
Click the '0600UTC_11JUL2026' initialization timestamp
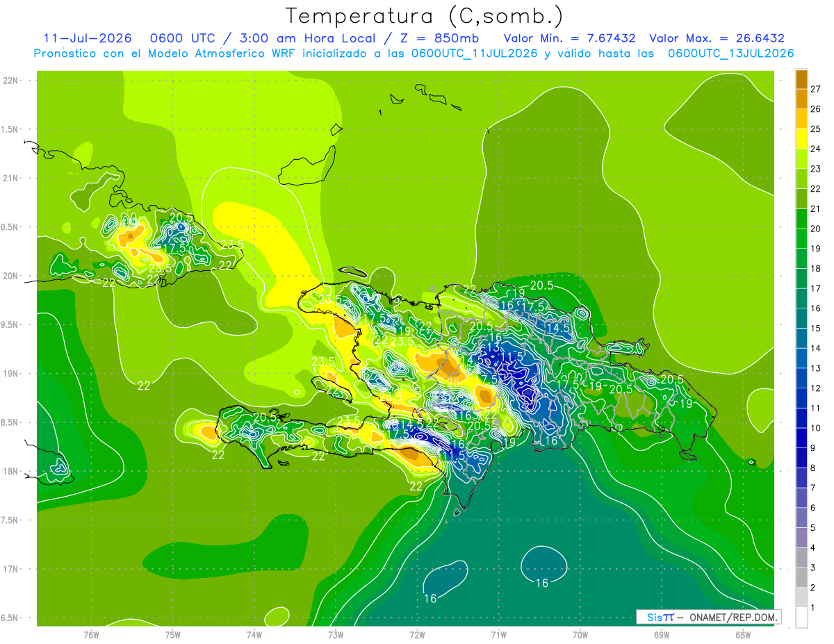(x=474, y=53)
